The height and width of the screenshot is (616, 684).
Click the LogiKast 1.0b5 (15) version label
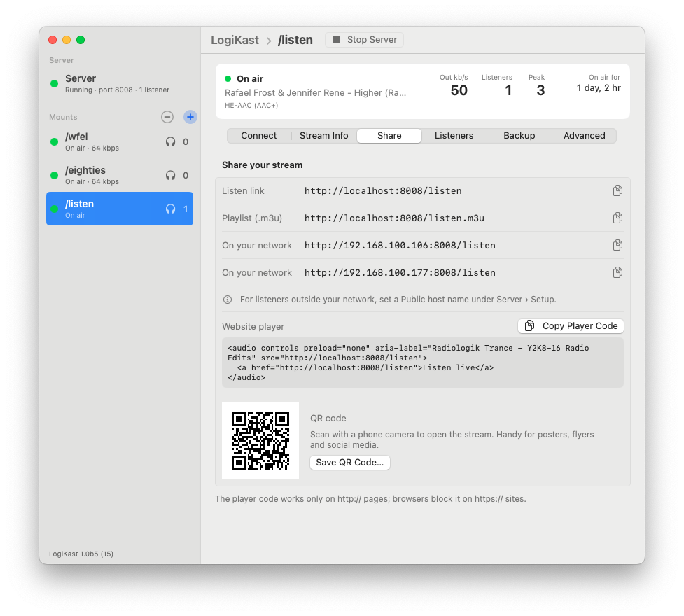(81, 554)
